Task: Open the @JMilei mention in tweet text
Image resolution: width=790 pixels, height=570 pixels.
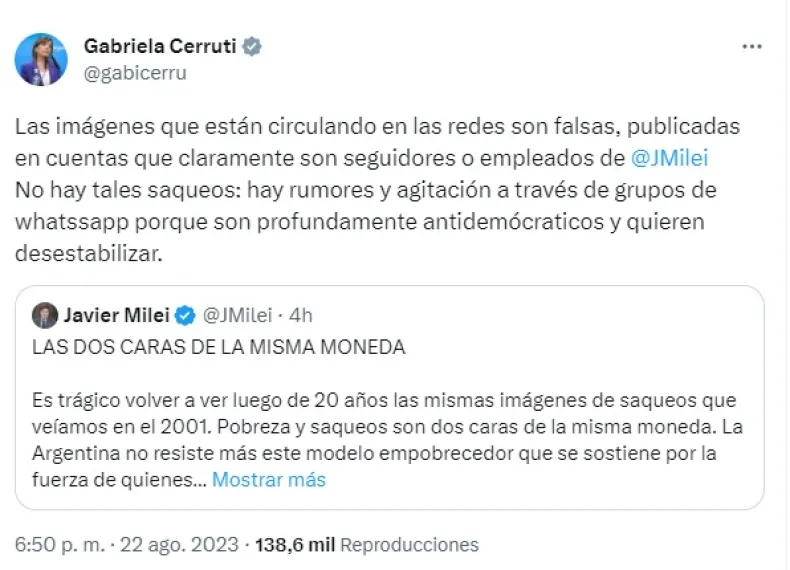Action: coord(673,158)
